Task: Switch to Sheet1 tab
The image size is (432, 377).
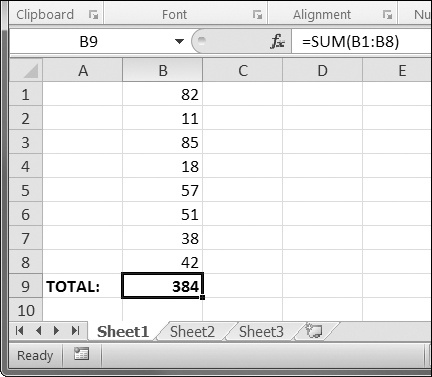Action: (x=123, y=331)
